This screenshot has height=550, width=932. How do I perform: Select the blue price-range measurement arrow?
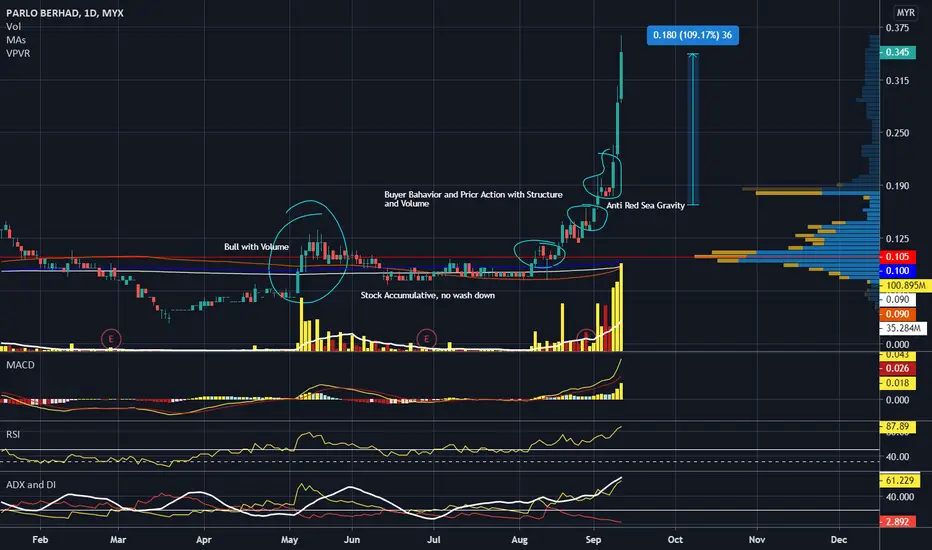click(692, 130)
